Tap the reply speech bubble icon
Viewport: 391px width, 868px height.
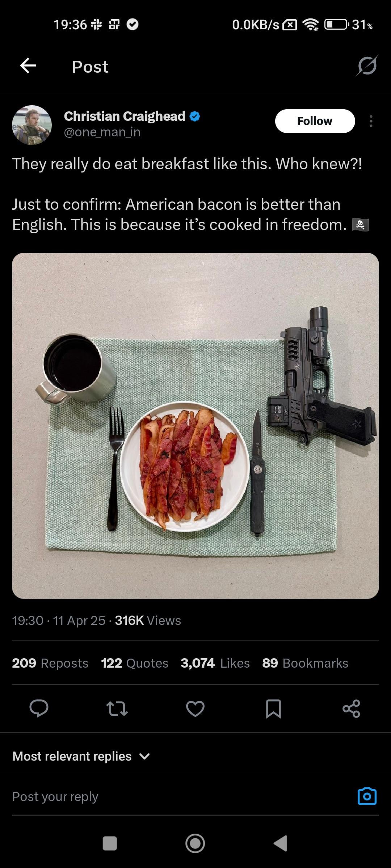(x=39, y=708)
